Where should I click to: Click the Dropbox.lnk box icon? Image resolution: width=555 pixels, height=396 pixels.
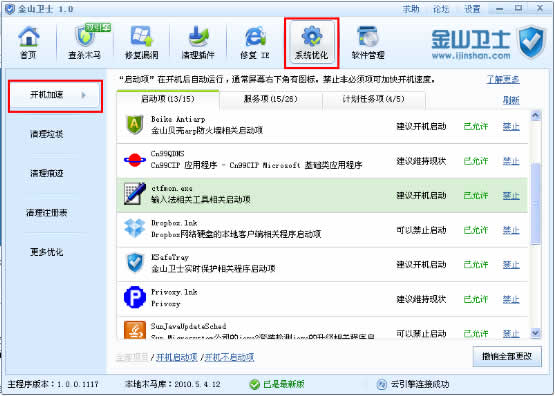[x=135, y=228]
